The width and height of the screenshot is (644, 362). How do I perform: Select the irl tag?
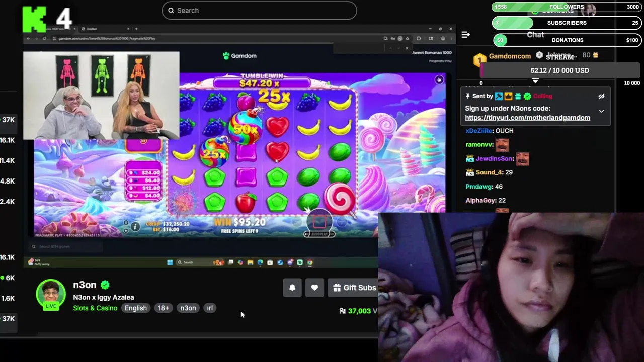[210, 308]
